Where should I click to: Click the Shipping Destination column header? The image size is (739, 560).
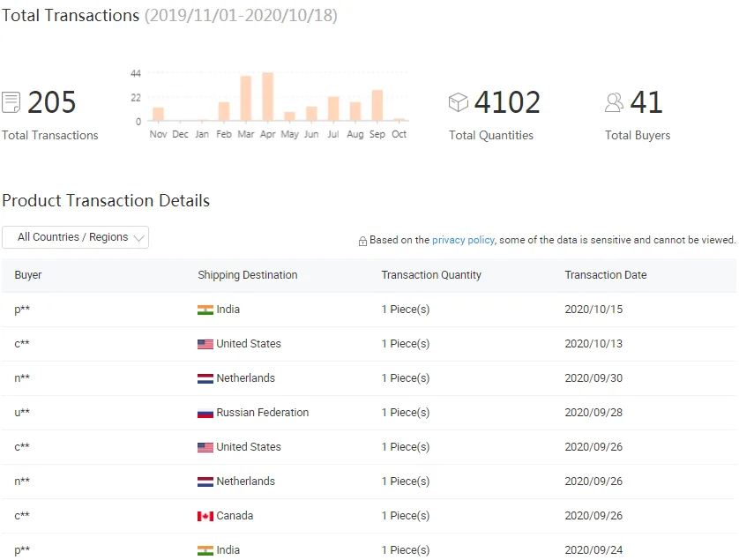[248, 275]
